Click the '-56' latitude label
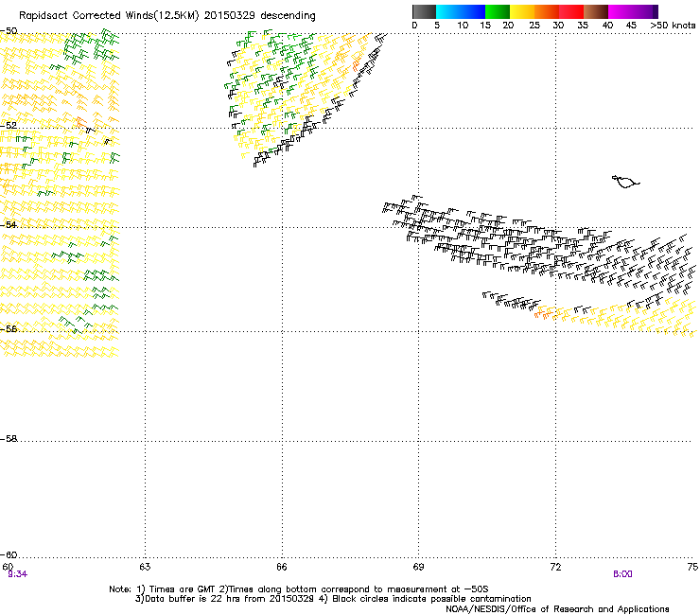The image size is (700, 615). [9, 328]
